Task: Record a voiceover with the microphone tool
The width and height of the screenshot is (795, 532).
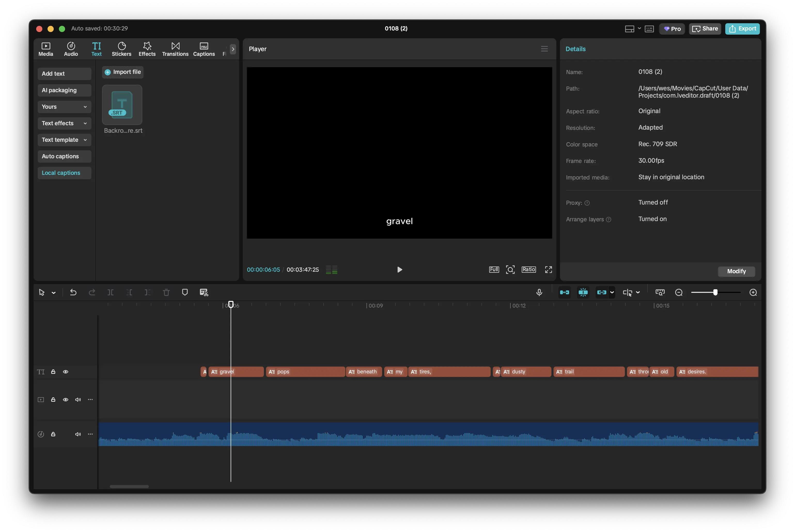Action: (540, 292)
